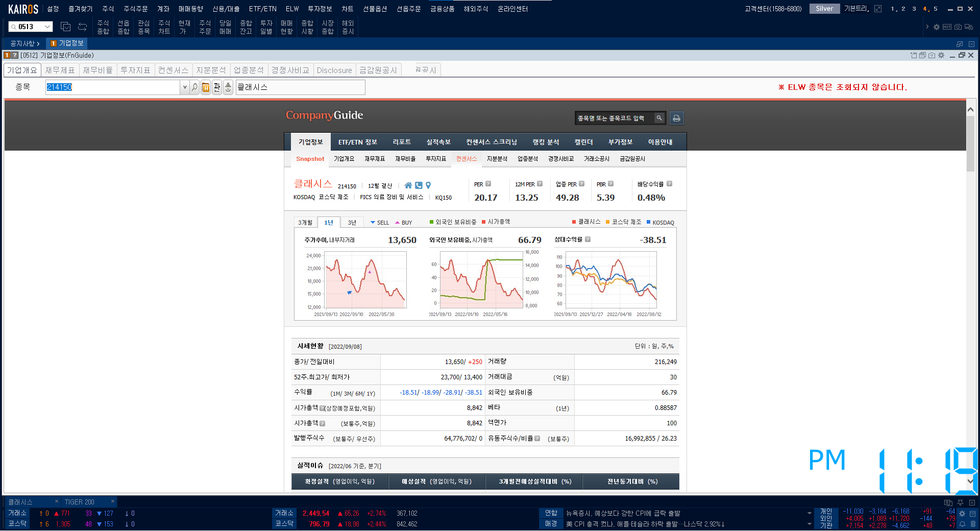Click the CompanyGuide print icon
This screenshot has height=531, width=980.
[x=676, y=118]
